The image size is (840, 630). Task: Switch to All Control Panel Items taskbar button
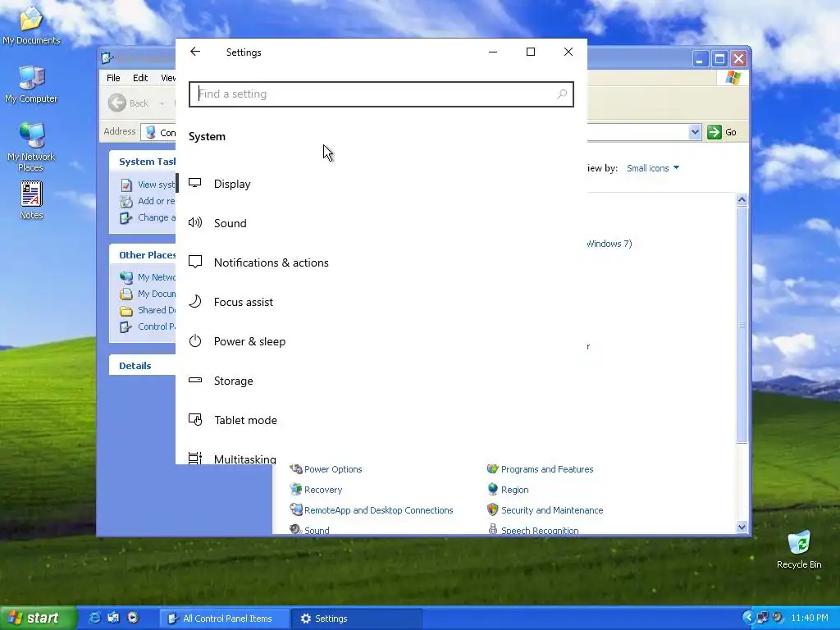point(225,619)
